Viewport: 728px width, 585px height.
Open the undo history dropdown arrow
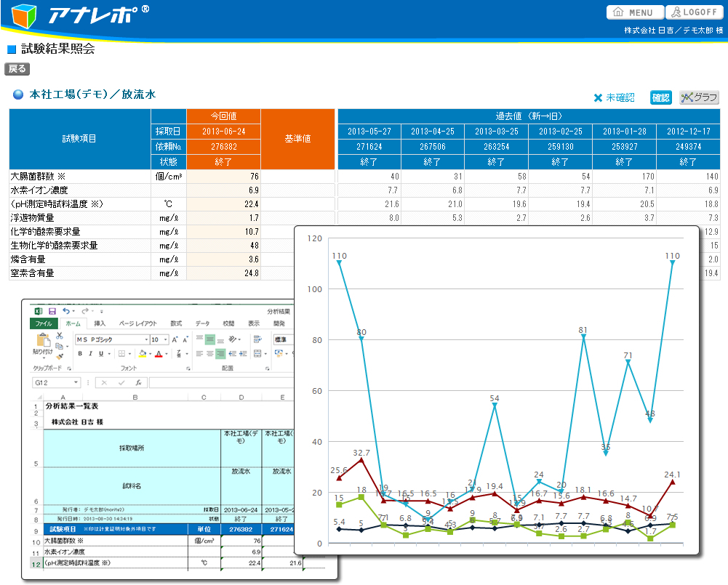(x=73, y=311)
